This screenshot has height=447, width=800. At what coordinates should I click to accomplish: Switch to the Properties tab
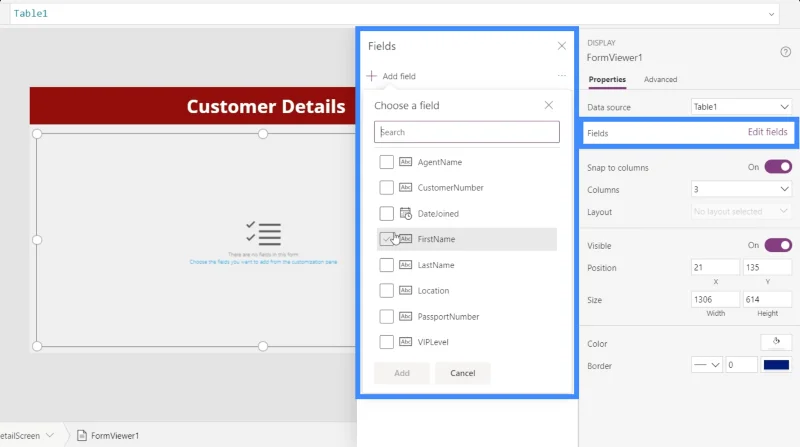[x=607, y=80]
